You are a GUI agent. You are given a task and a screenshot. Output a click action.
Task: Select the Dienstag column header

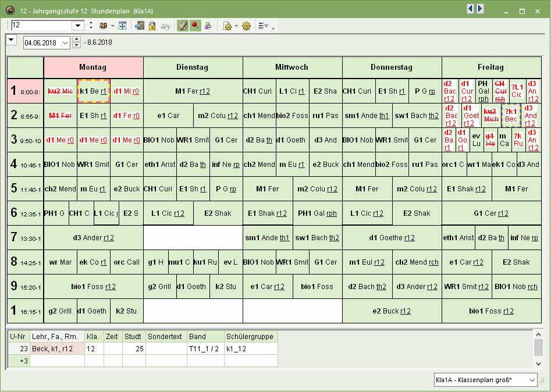(193, 67)
